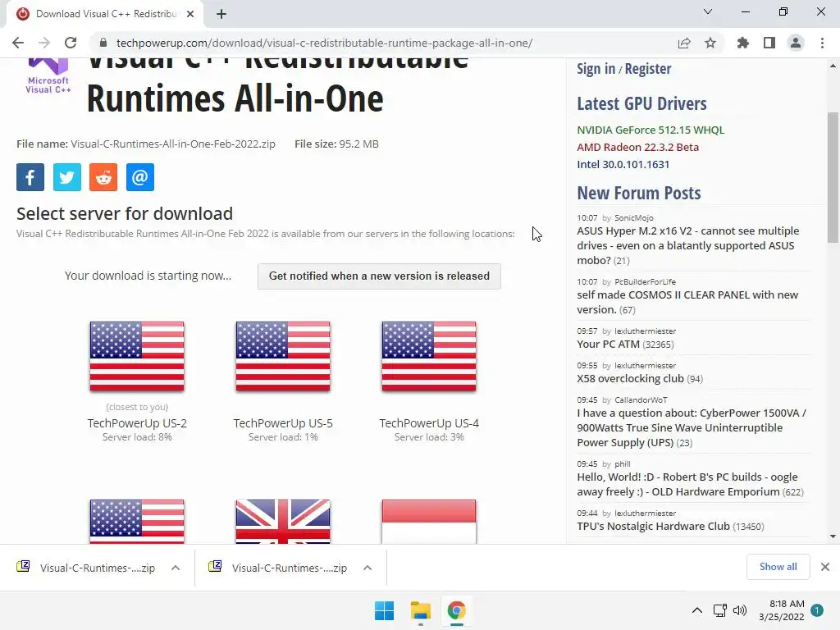Select the TechPowerUp US-4 server flag

coord(429,356)
